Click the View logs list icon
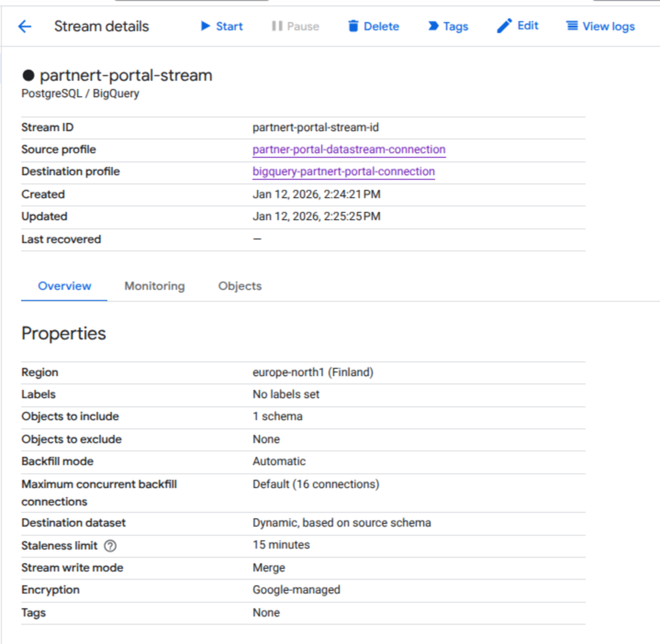This screenshot has height=644, width=660. pos(572,26)
